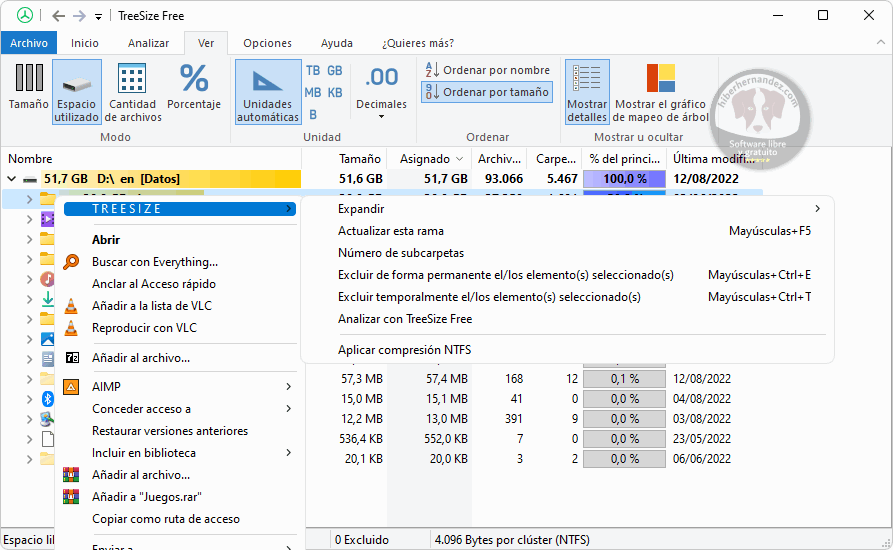
Task: Click the Bluetooth folder icon in tree
Action: click(x=48, y=399)
